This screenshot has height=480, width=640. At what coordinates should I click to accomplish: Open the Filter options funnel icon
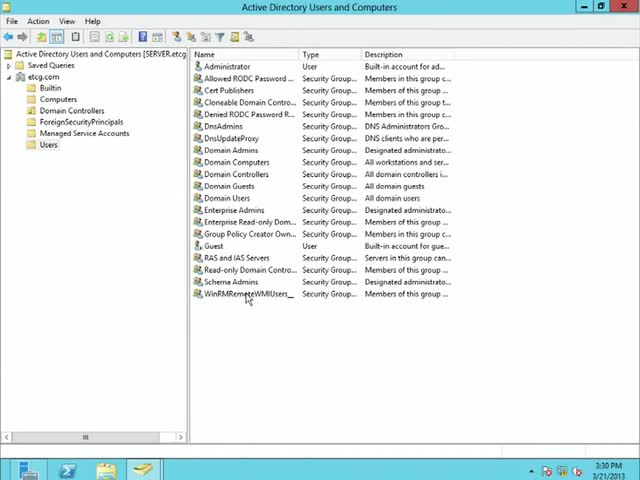[220, 37]
